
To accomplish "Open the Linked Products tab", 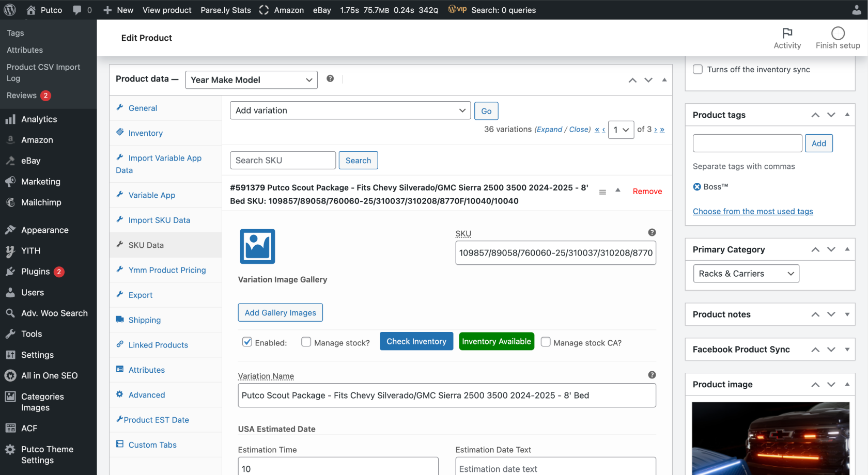I will pyautogui.click(x=158, y=345).
